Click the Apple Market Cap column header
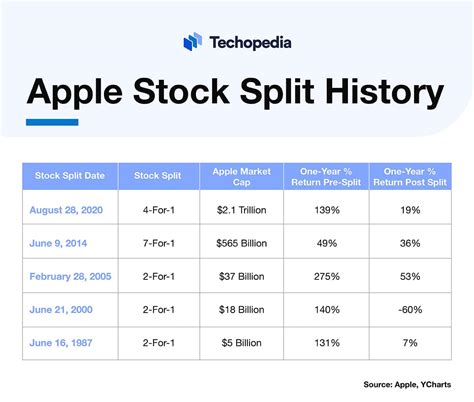The image size is (474, 402). [242, 176]
